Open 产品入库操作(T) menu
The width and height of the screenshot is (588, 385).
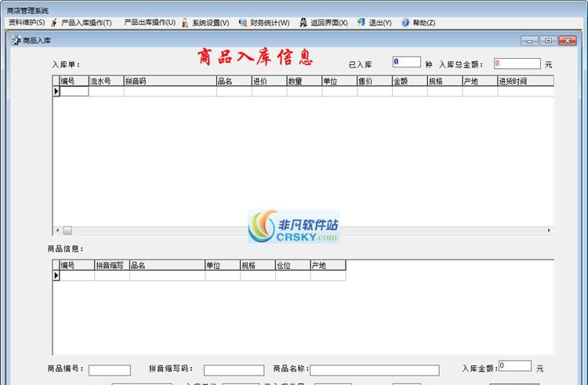click(x=86, y=23)
